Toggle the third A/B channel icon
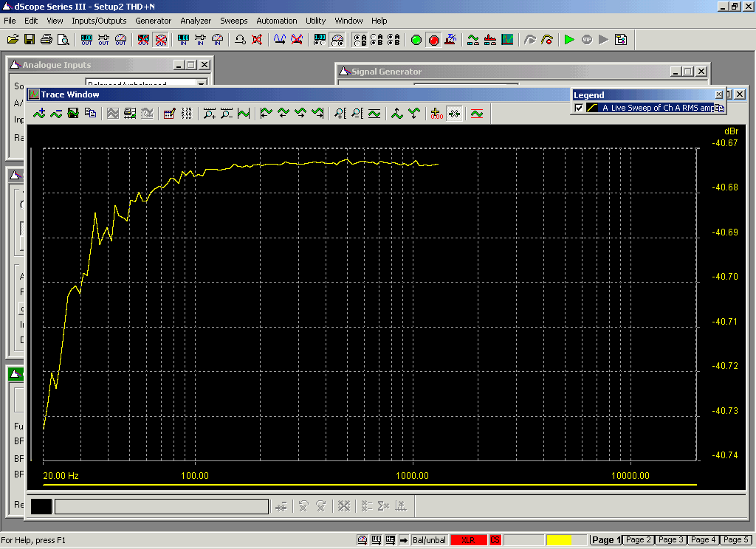The image size is (756, 549). click(x=394, y=40)
